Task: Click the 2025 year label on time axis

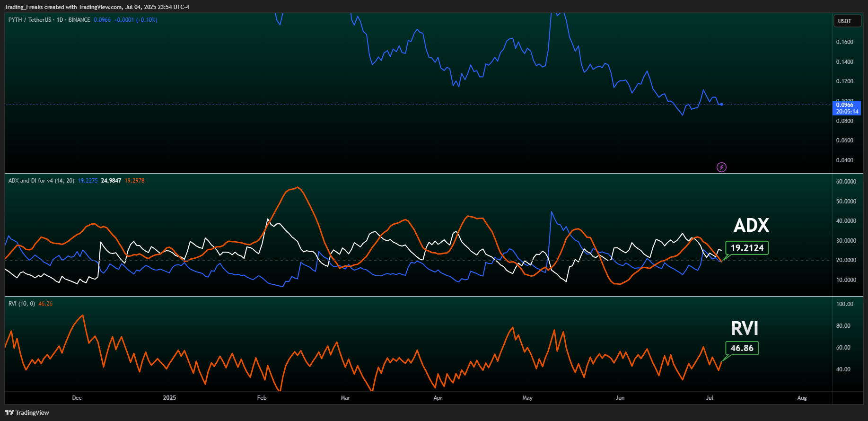Action: [x=169, y=398]
